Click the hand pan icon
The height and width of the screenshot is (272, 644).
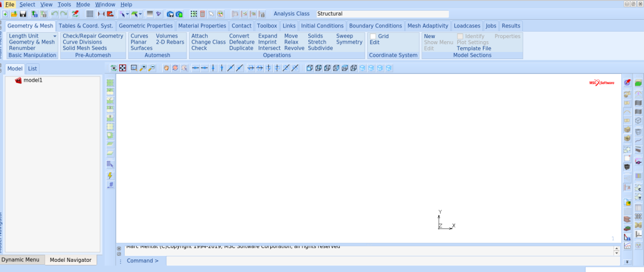click(166, 68)
